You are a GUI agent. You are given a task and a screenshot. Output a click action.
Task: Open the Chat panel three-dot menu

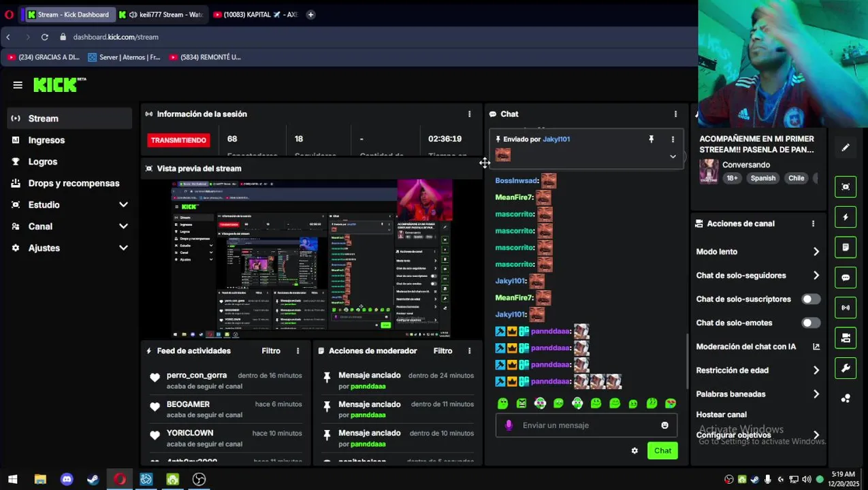pos(675,114)
